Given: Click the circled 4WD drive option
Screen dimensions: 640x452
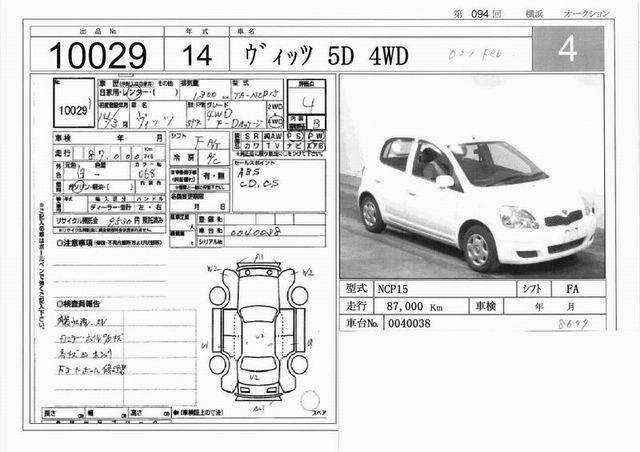Looking at the screenshot, I should (x=275, y=122).
